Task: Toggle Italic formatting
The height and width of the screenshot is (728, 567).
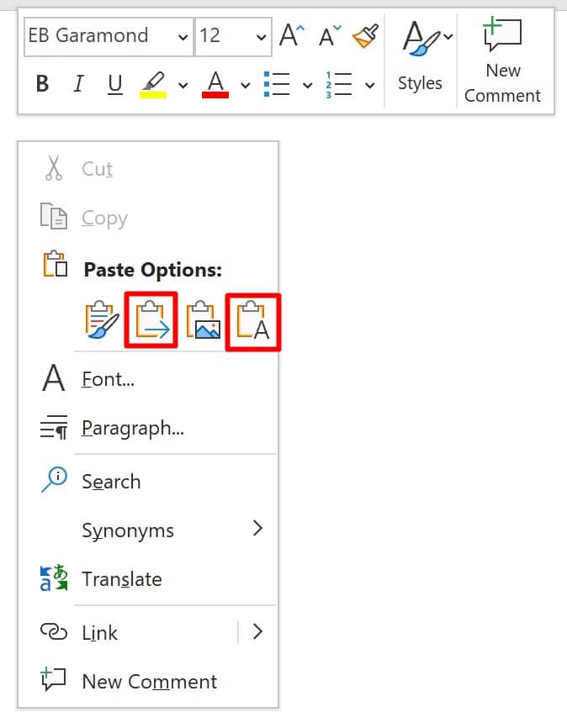Action: (x=78, y=84)
